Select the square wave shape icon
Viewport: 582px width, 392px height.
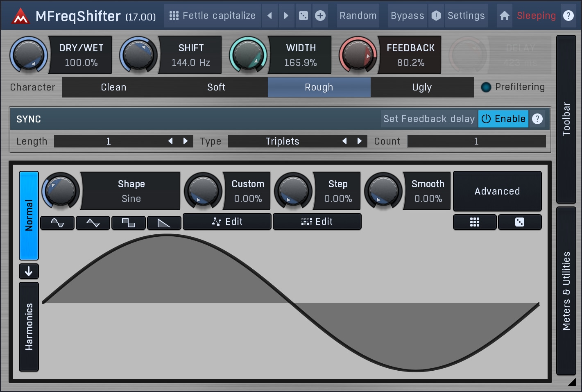(x=129, y=223)
